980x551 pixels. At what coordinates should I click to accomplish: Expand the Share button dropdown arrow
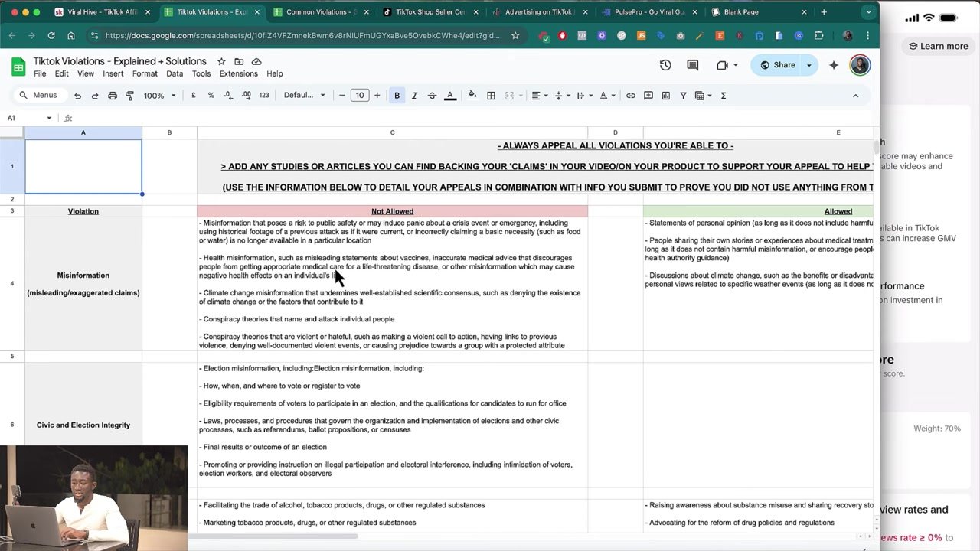pos(809,65)
